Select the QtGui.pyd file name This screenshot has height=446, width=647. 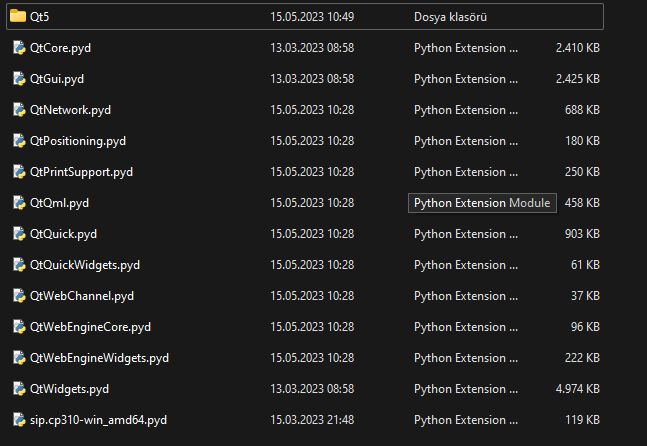point(57,79)
